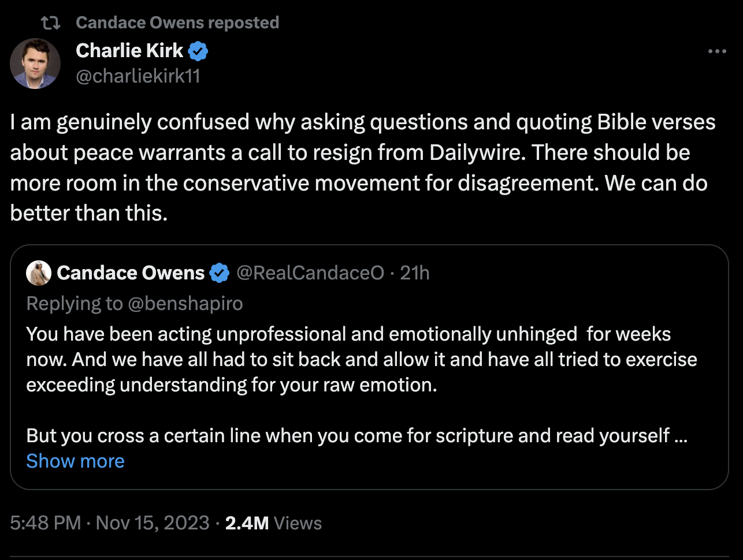The image size is (743, 560).
Task: Expand quoted post with "Show more"
Action: pyautogui.click(x=76, y=461)
